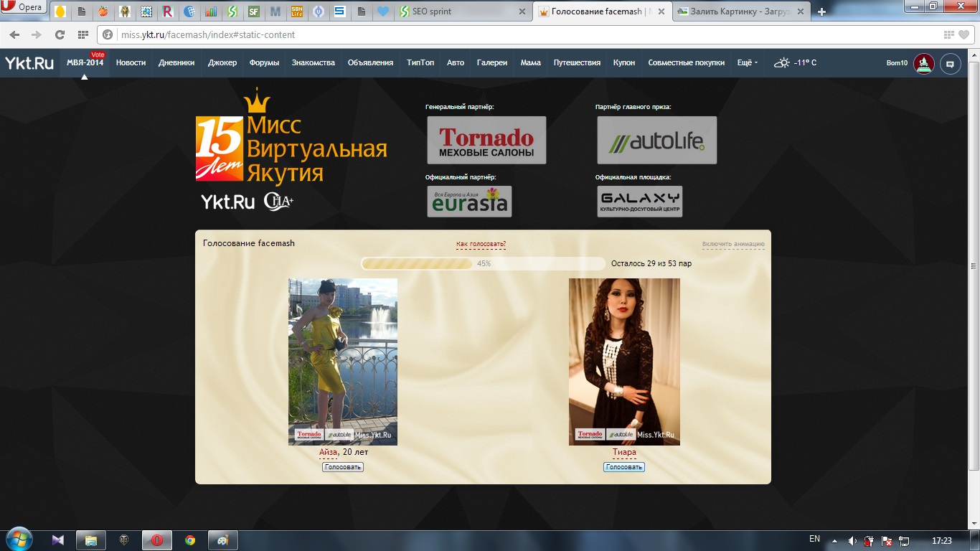This screenshot has height=551, width=980.
Task: Open the Paint app in taskbar
Action: tap(222, 540)
